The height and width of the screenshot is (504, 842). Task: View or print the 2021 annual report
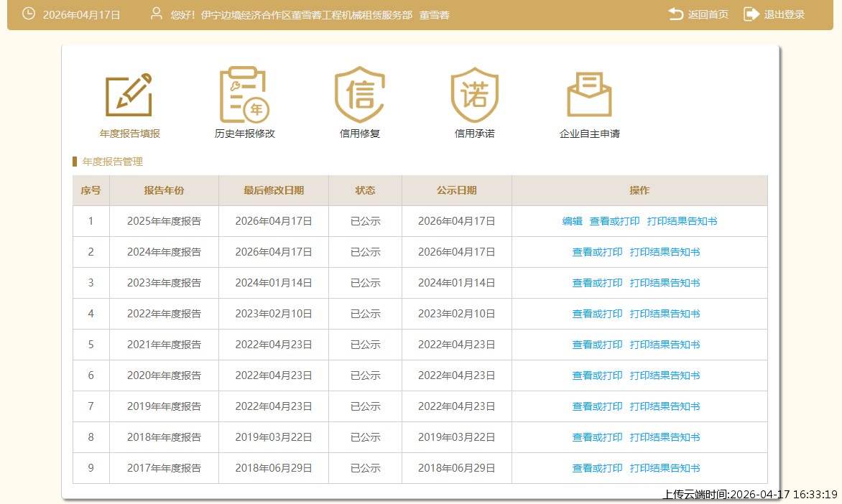pyautogui.click(x=597, y=345)
